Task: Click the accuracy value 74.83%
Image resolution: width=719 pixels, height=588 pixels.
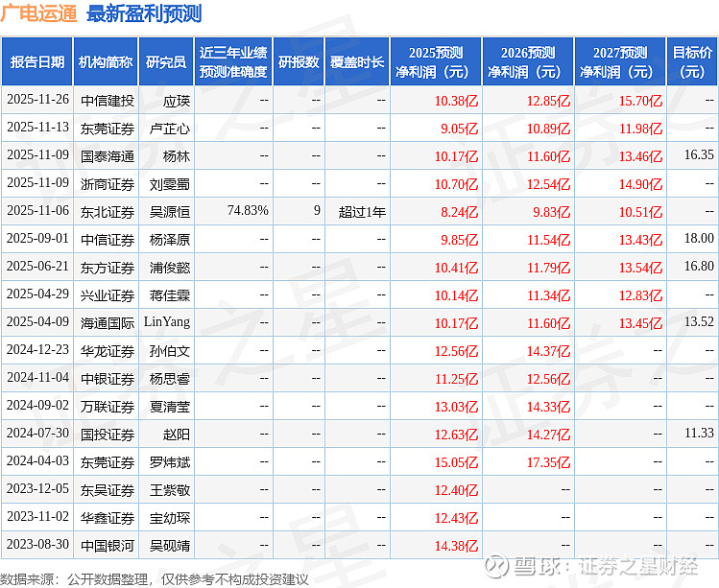Action: [248, 210]
